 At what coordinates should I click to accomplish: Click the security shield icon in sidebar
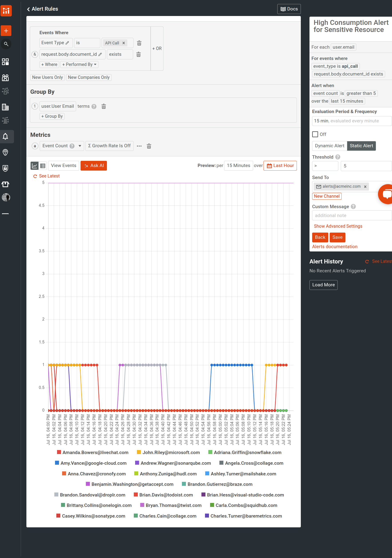(5, 168)
